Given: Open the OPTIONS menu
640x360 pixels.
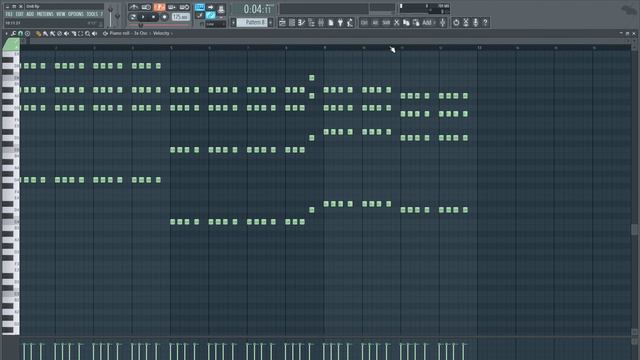Looking at the screenshot, I should click(76, 14).
